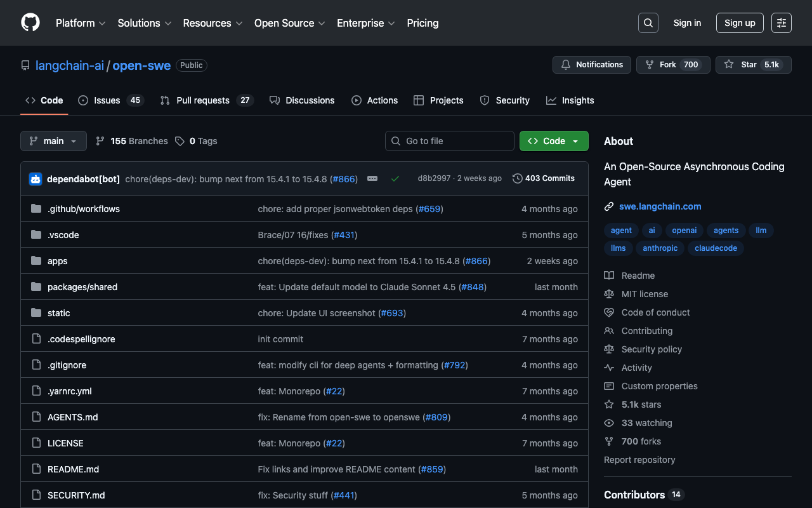Open the 403 Commits history
This screenshot has width=812, height=508.
pos(544,178)
